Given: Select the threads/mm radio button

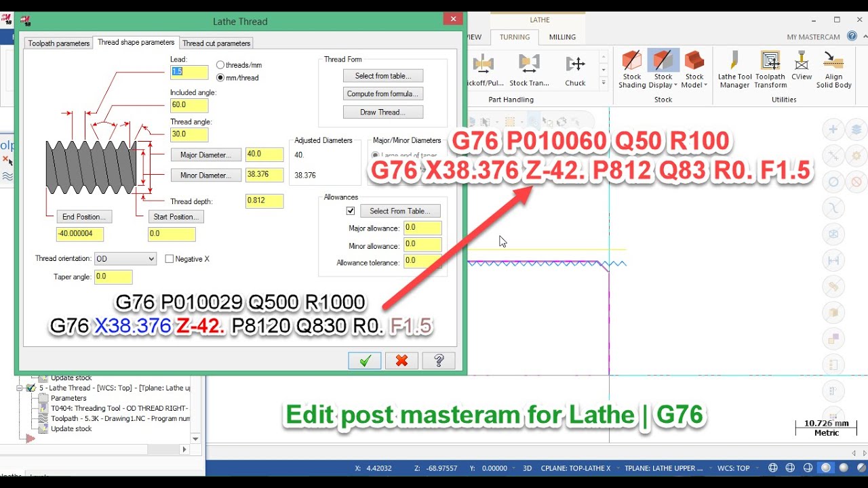Looking at the screenshot, I should [x=220, y=65].
